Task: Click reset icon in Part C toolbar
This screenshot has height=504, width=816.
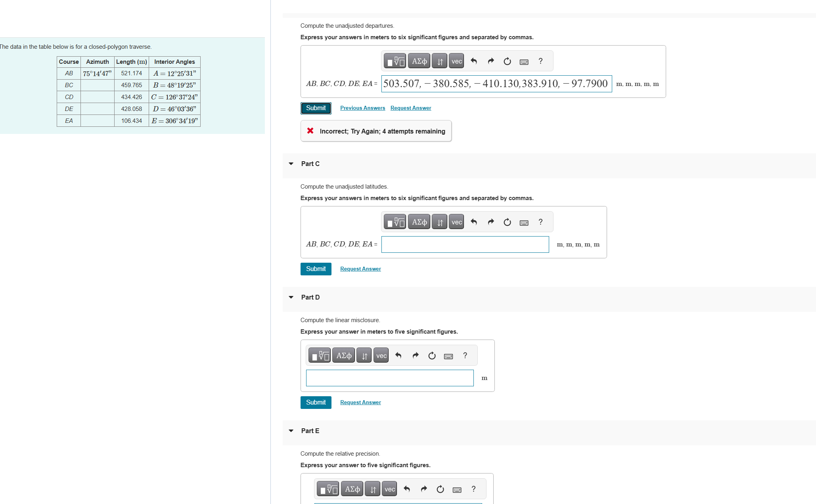Action: click(507, 222)
